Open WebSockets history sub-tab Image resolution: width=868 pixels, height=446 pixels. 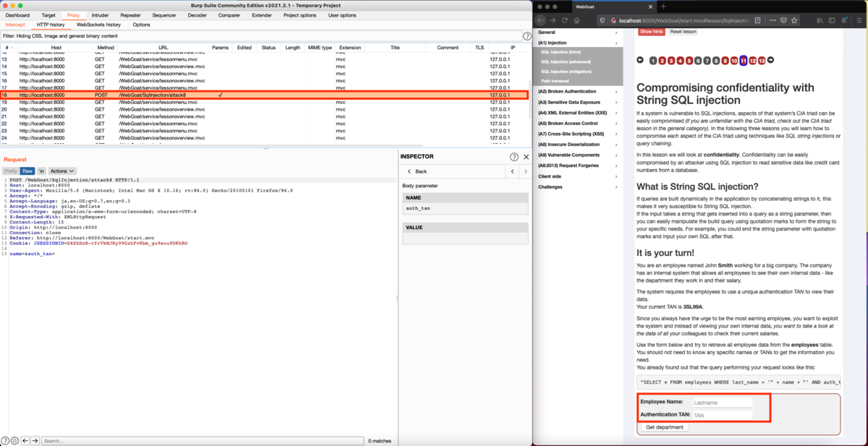click(99, 25)
